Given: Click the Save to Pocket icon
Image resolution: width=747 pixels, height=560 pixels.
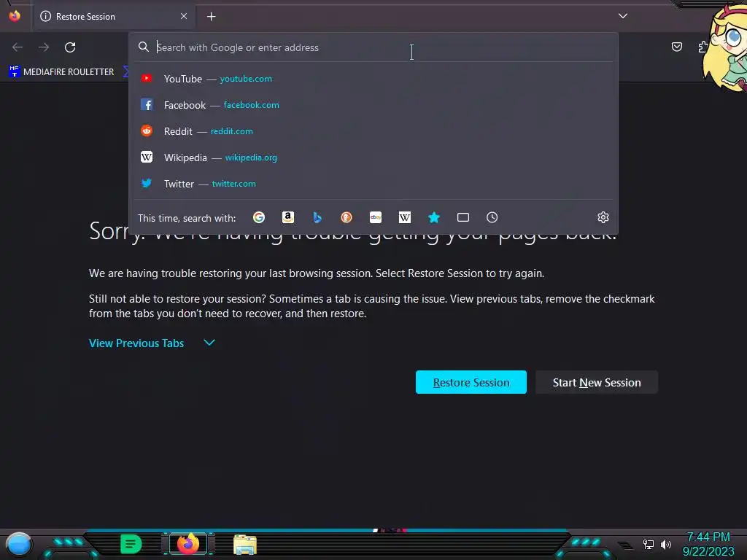Looking at the screenshot, I should coord(677,47).
